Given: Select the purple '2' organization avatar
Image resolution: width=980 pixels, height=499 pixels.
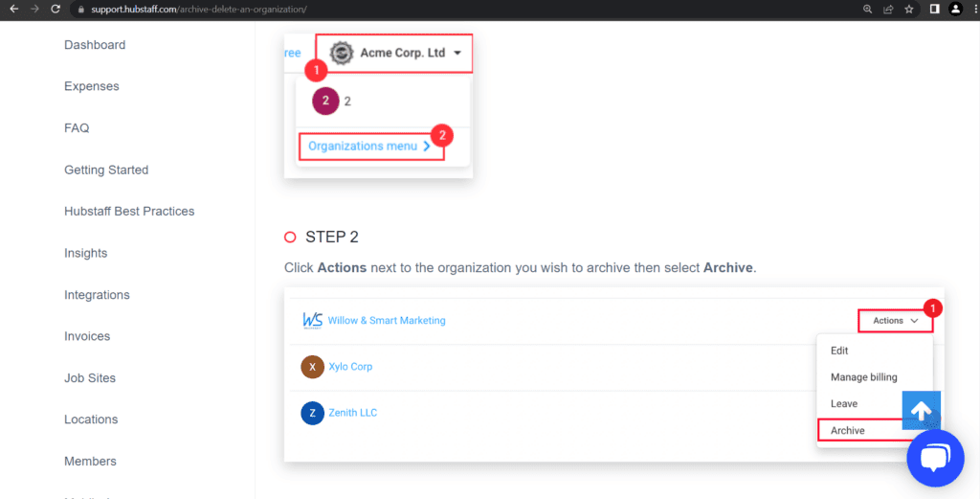Looking at the screenshot, I should [325, 101].
